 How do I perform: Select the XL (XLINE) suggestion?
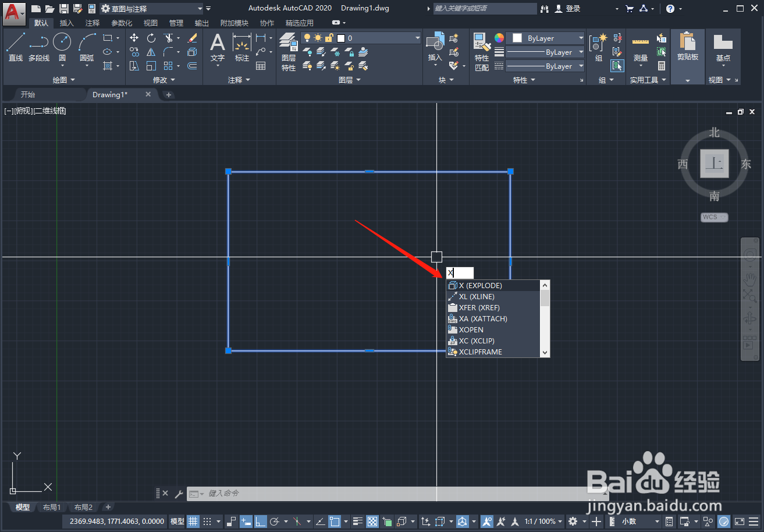coord(493,296)
